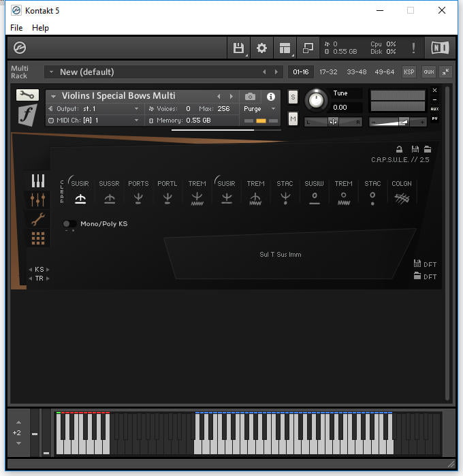463x476 pixels.
Task: Show instrument info with the i icon
Action: click(271, 97)
